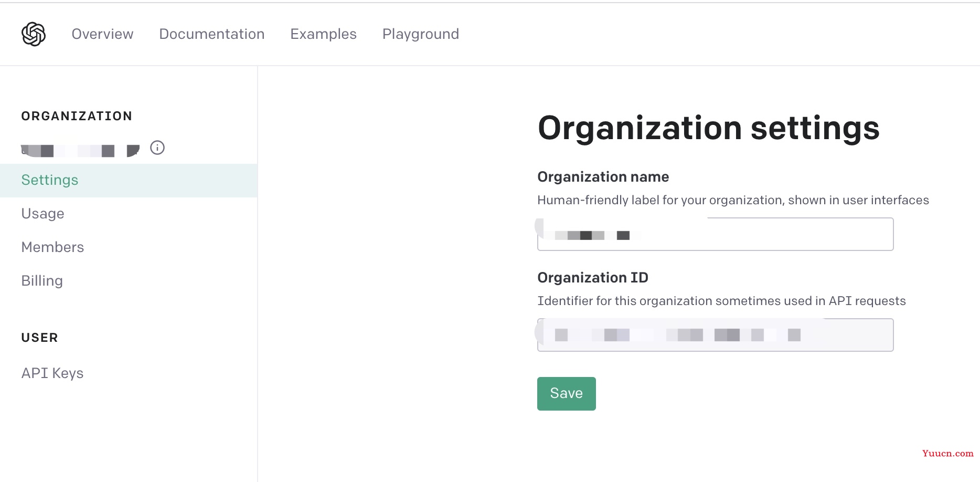Image resolution: width=980 pixels, height=482 pixels.
Task: Click the Organization ID label
Action: pyautogui.click(x=592, y=278)
